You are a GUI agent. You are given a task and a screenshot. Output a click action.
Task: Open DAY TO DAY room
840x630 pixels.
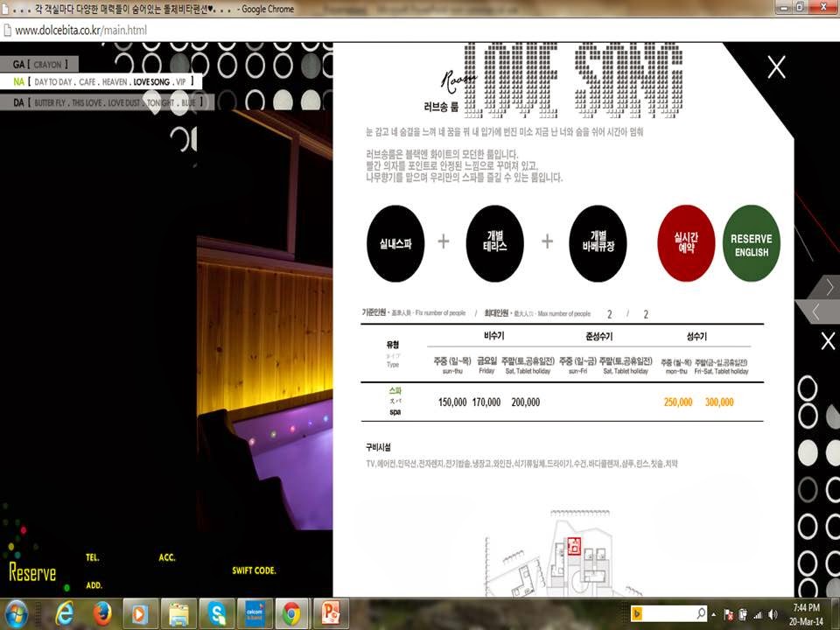(x=52, y=82)
